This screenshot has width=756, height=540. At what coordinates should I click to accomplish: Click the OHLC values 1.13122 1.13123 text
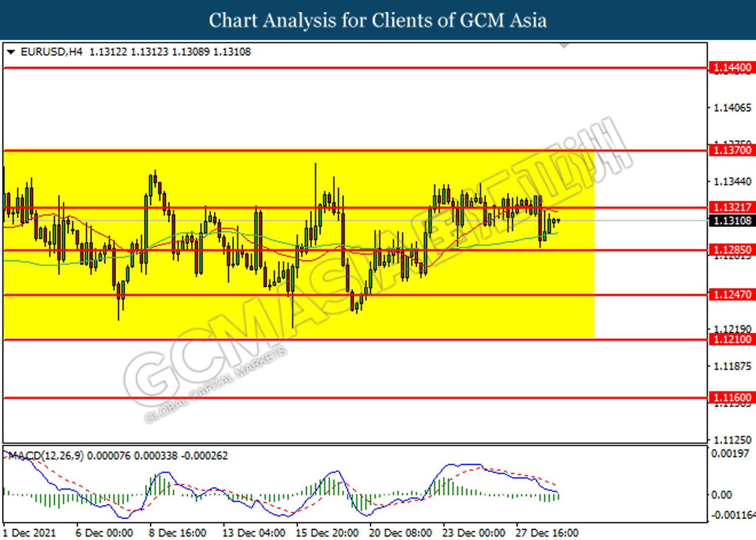pyautogui.click(x=129, y=52)
